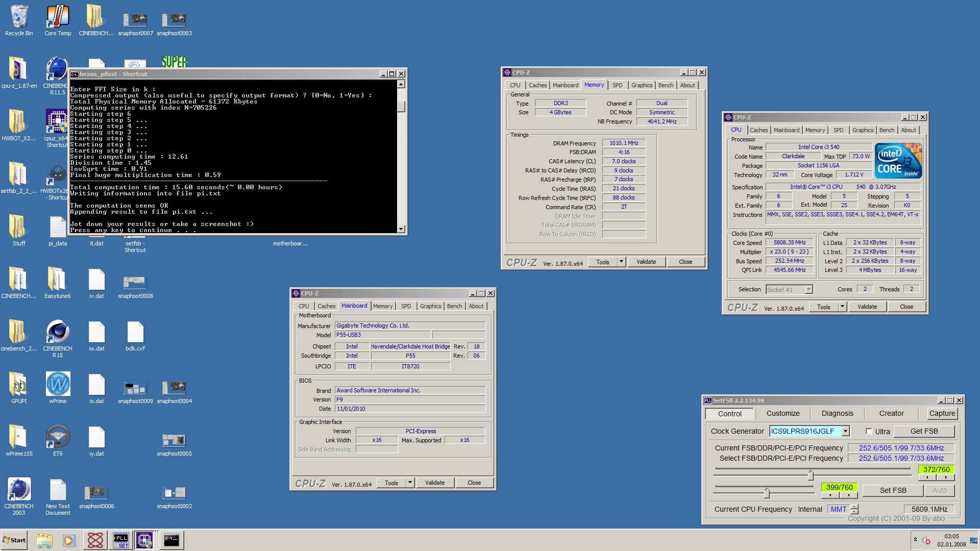Expand the Clock Generator dropdown

[x=846, y=432]
